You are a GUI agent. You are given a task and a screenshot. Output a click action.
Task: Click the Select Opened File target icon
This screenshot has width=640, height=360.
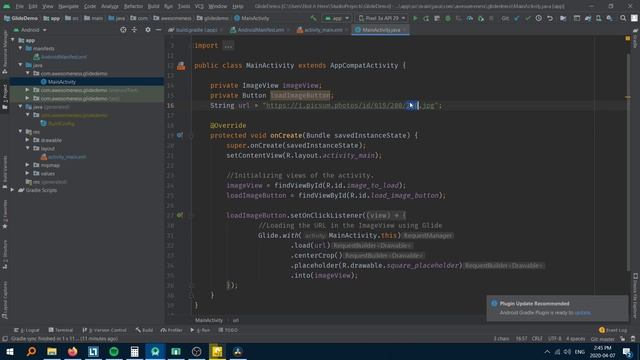coord(123,30)
